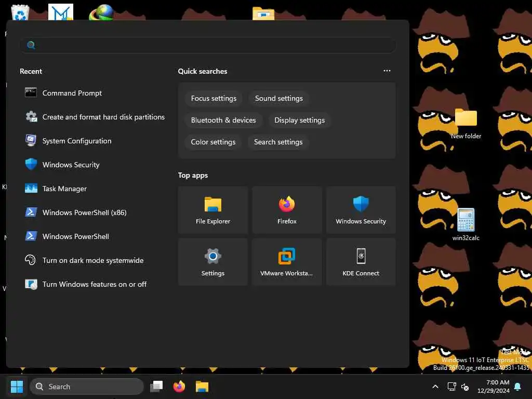This screenshot has width=532, height=399.
Task: Launch File Explorer from Top apps
Action: click(212, 210)
